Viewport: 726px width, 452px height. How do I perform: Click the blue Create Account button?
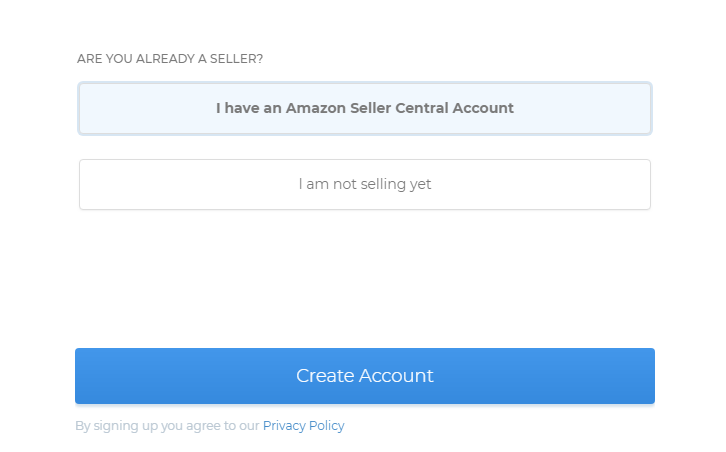[365, 376]
